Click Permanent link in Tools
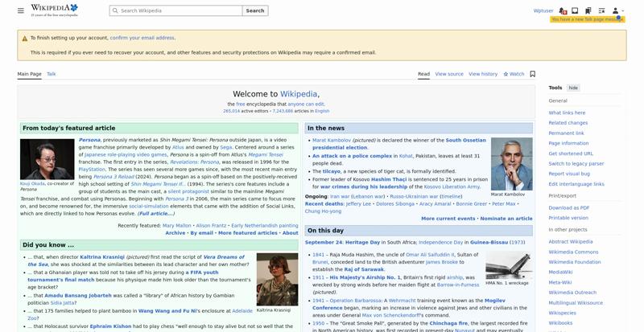 566,133
